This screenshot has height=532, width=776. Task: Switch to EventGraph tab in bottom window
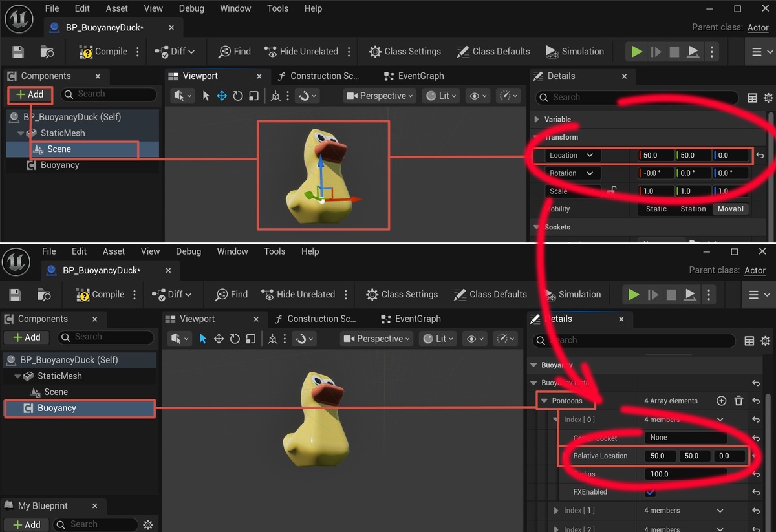tap(411, 319)
